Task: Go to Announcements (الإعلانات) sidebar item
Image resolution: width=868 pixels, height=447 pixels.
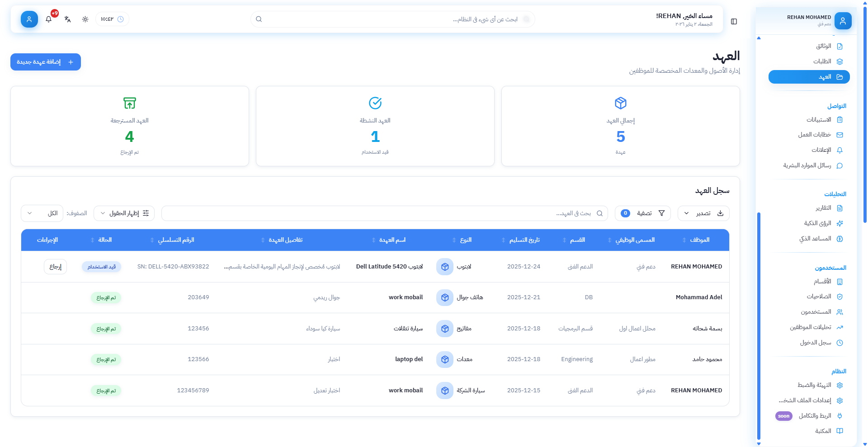Action: click(x=821, y=150)
